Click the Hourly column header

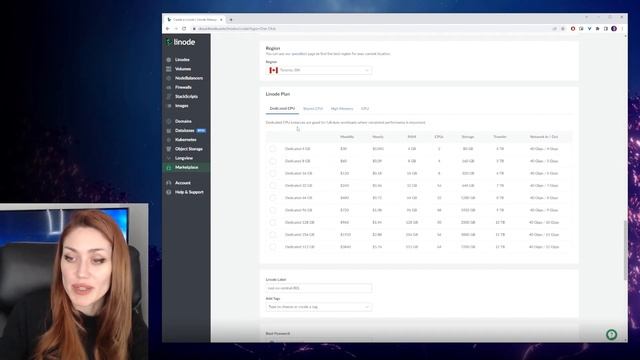(x=378, y=137)
